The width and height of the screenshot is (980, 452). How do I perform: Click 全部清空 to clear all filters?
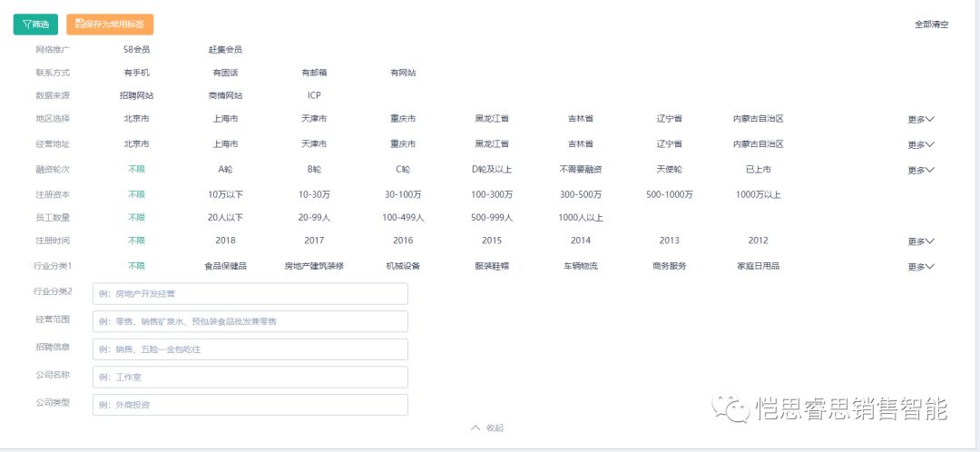point(931,25)
